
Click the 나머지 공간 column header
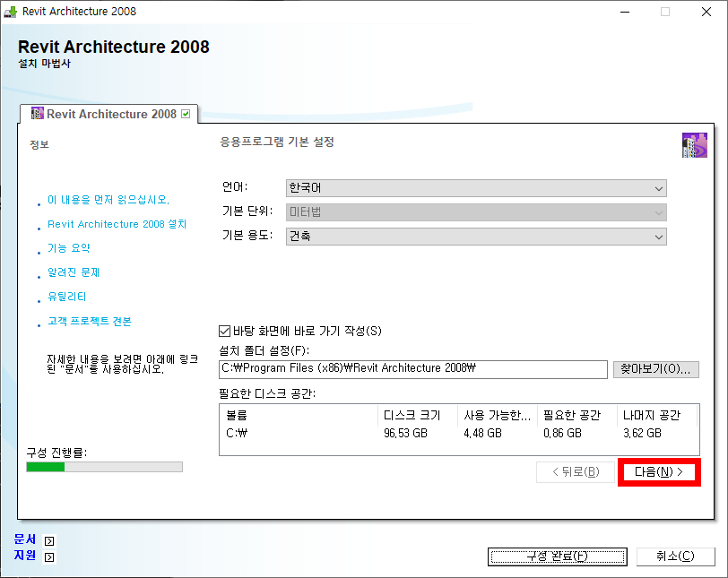pyautogui.click(x=657, y=415)
